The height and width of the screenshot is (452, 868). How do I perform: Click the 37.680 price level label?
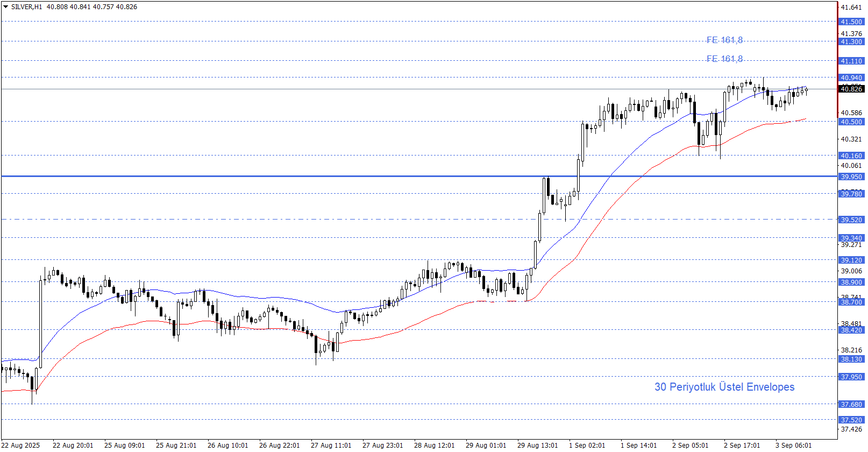click(851, 405)
